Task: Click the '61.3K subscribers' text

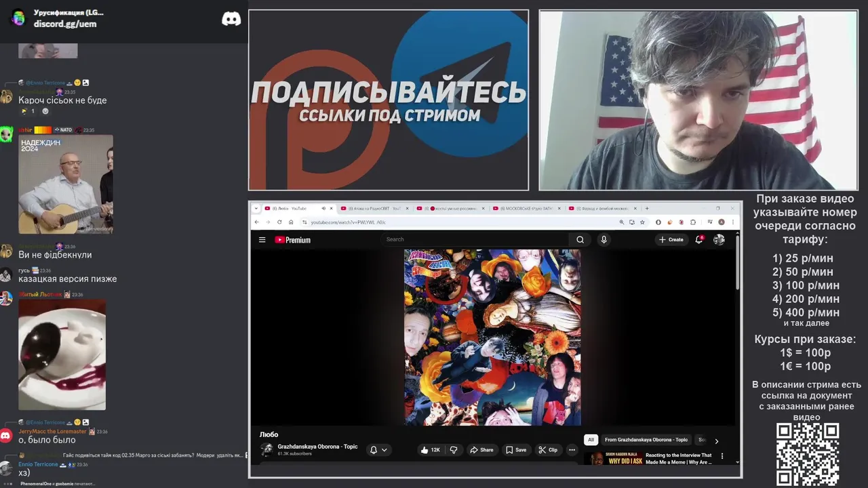Action: (294, 453)
